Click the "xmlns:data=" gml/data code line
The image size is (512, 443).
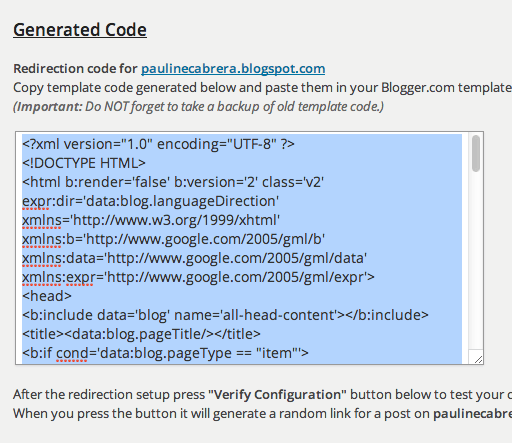click(x=194, y=258)
